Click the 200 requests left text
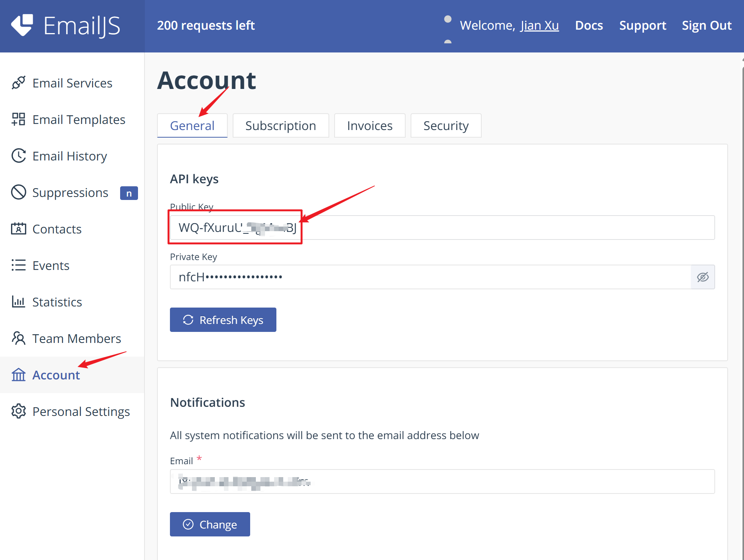 pyautogui.click(x=206, y=25)
